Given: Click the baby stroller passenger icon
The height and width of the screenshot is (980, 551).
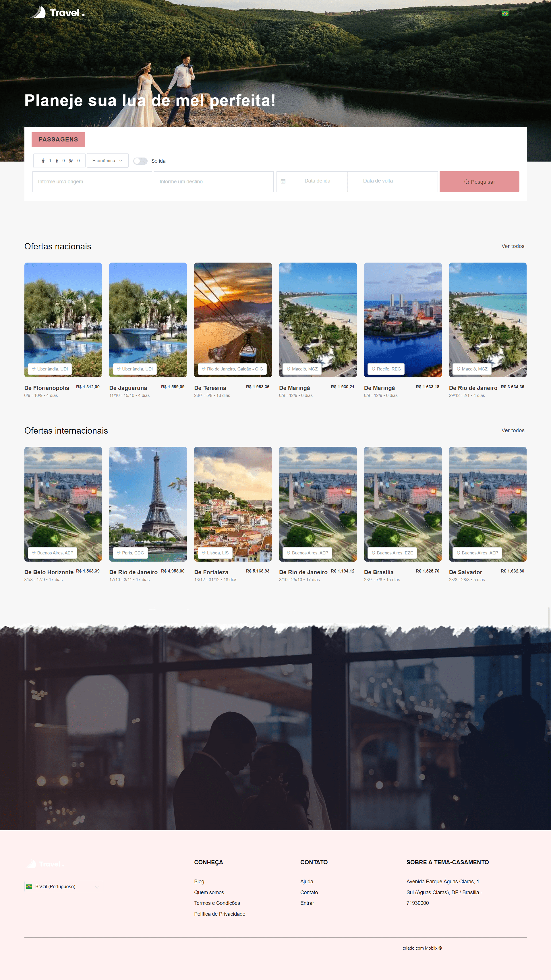Looking at the screenshot, I should point(71,161).
